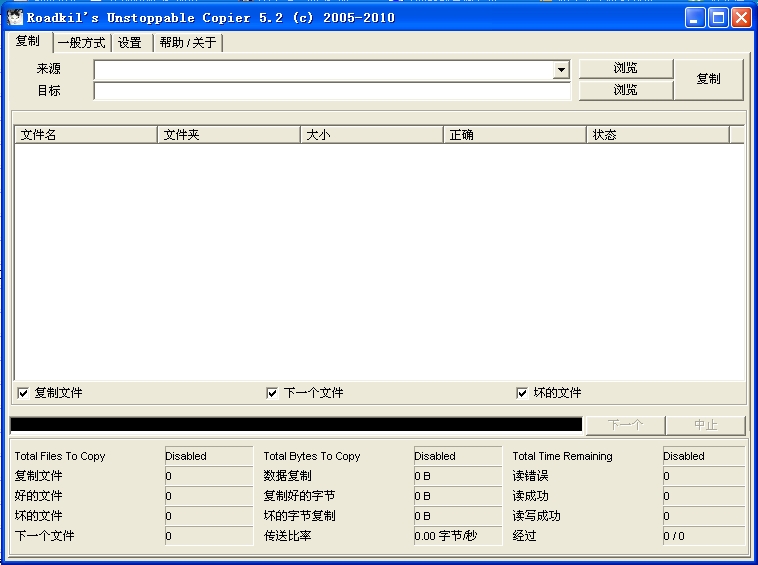The image size is (758, 565).
Task: Sort list by 文件名 column header
Action: click(86, 135)
